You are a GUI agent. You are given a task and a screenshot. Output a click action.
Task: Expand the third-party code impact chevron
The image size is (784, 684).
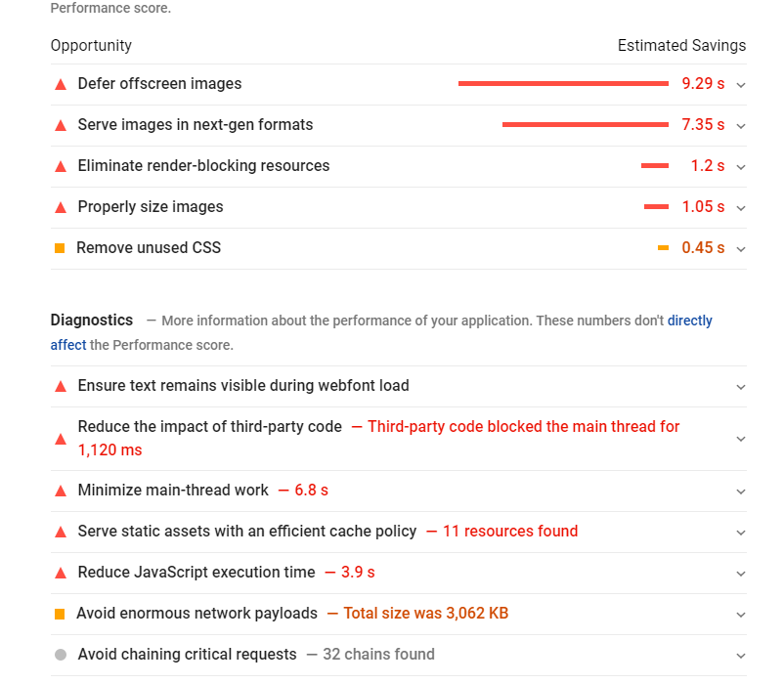coord(741,439)
